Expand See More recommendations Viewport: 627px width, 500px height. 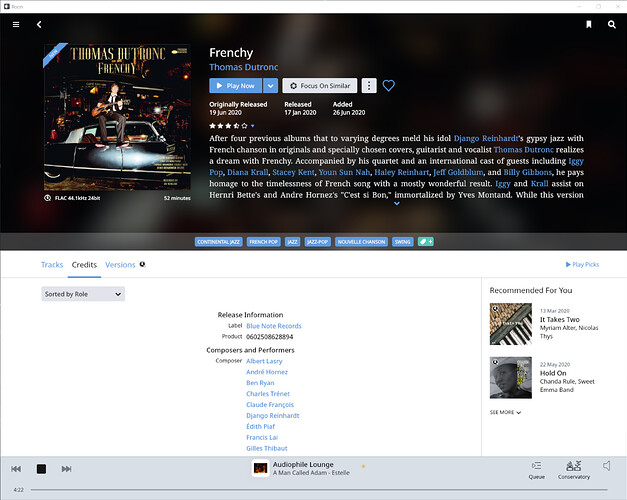505,412
